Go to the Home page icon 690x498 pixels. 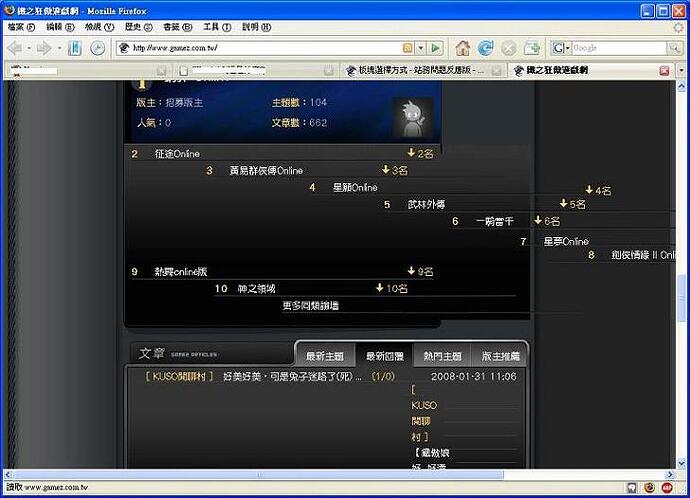[x=462, y=48]
